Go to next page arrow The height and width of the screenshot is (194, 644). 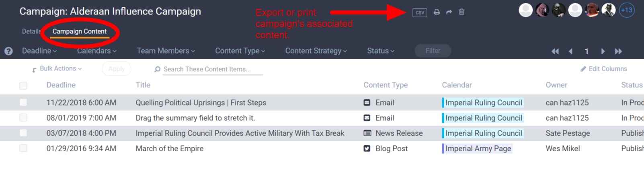[603, 51]
